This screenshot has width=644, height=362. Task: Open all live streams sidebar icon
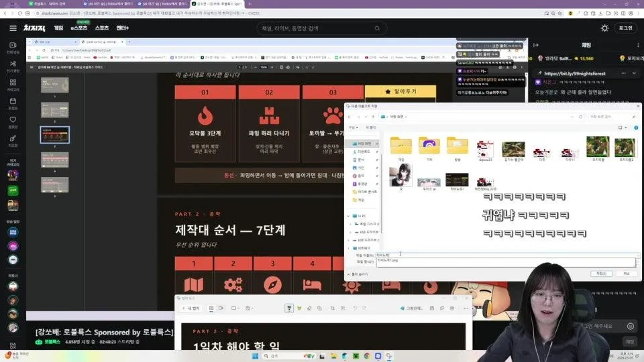click(13, 45)
